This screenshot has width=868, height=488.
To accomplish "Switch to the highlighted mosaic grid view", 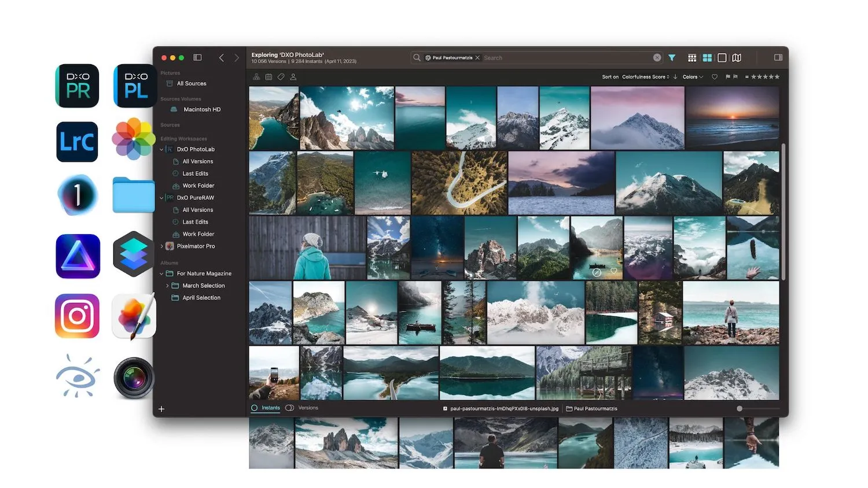I will tap(707, 58).
